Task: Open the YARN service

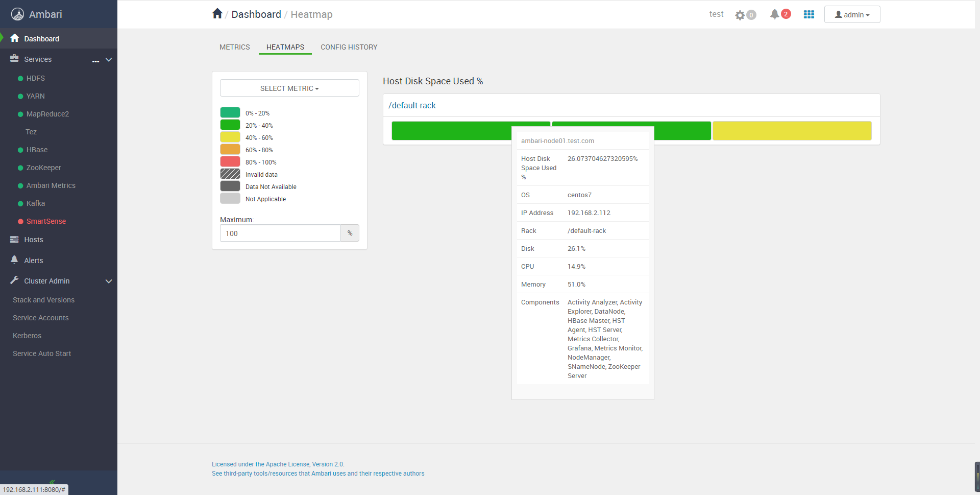Action: point(36,96)
